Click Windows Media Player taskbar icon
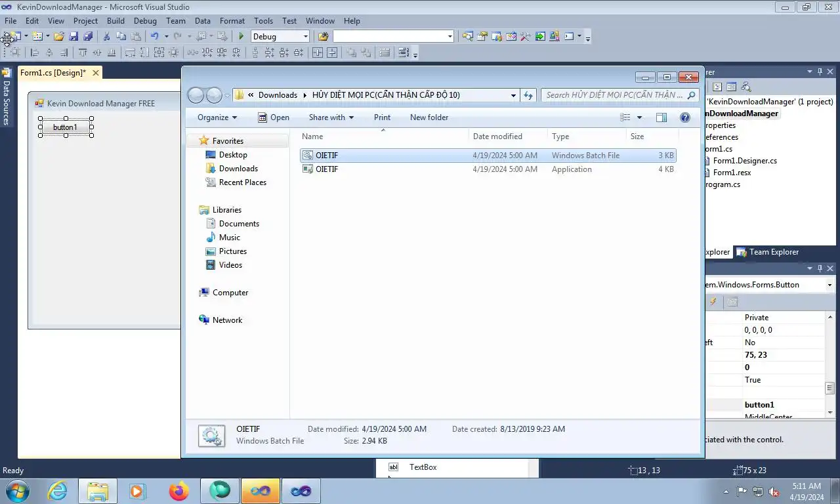This screenshot has width=840, height=504. [x=138, y=491]
